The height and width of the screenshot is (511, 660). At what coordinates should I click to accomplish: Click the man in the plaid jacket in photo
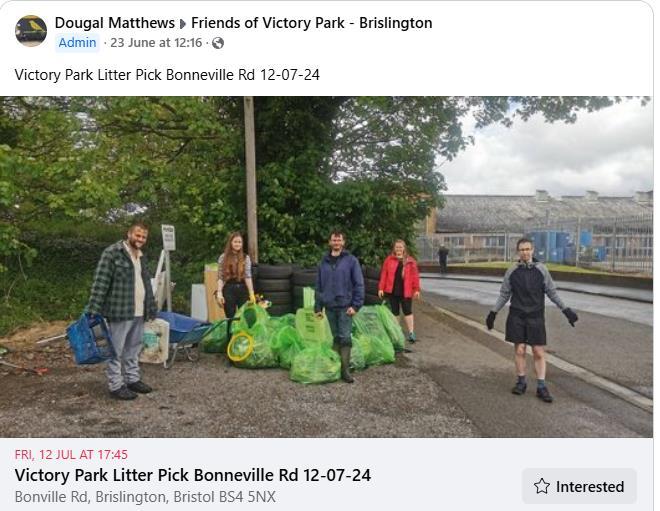(122, 311)
